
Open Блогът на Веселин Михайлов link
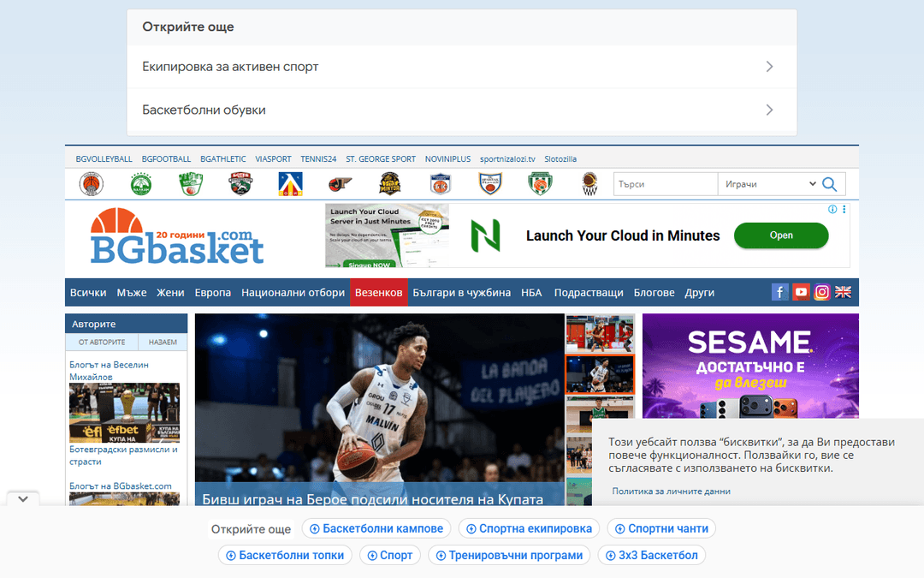pyautogui.click(x=109, y=371)
